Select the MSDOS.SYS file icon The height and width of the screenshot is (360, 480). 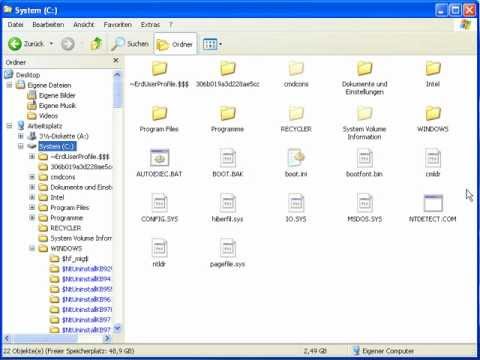(x=364, y=203)
